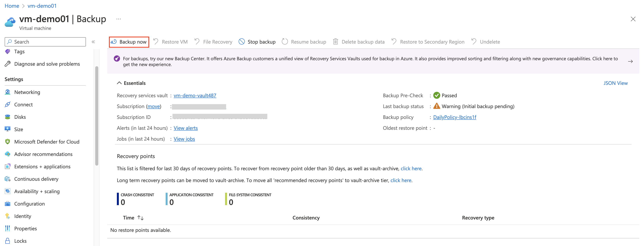Click the Backup now toolbar icon

pyautogui.click(x=114, y=41)
